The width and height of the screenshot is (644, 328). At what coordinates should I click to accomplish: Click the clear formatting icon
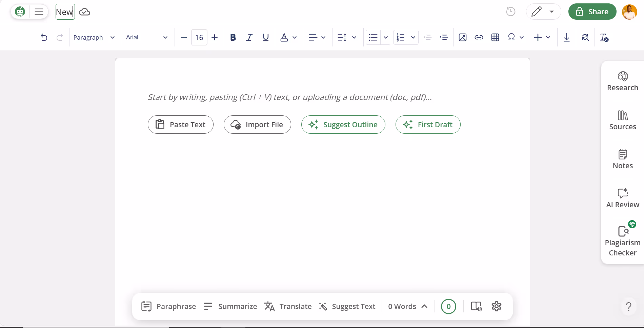pyautogui.click(x=604, y=38)
